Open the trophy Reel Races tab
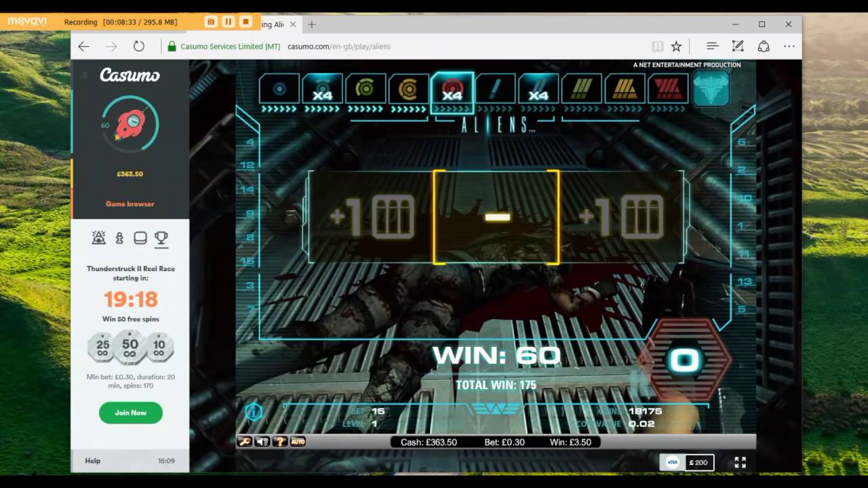Image resolution: width=868 pixels, height=488 pixels. pyautogui.click(x=161, y=238)
